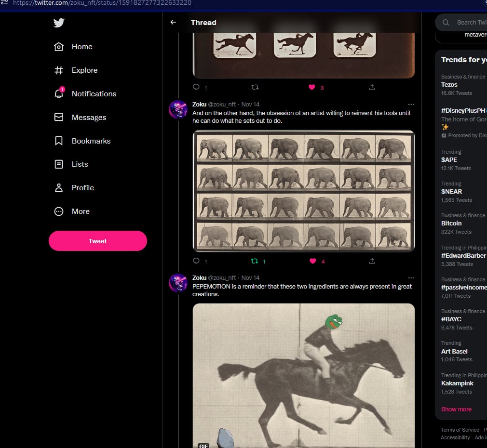
Task: Open Zoku name on elephant tweet
Action: click(x=200, y=104)
